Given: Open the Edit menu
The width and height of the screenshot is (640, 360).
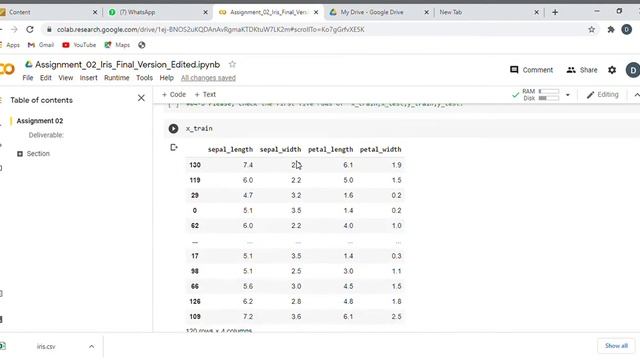Looking at the screenshot, I should click(x=46, y=78).
